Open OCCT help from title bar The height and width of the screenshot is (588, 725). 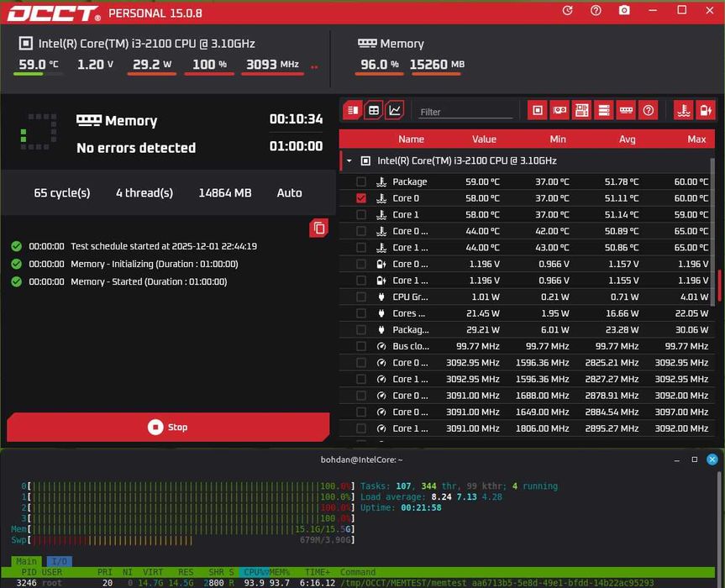point(596,11)
